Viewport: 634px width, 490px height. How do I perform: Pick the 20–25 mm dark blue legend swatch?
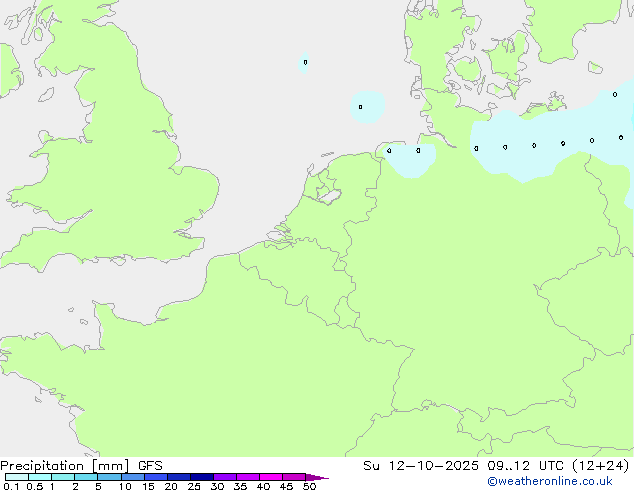pyautogui.click(x=179, y=477)
